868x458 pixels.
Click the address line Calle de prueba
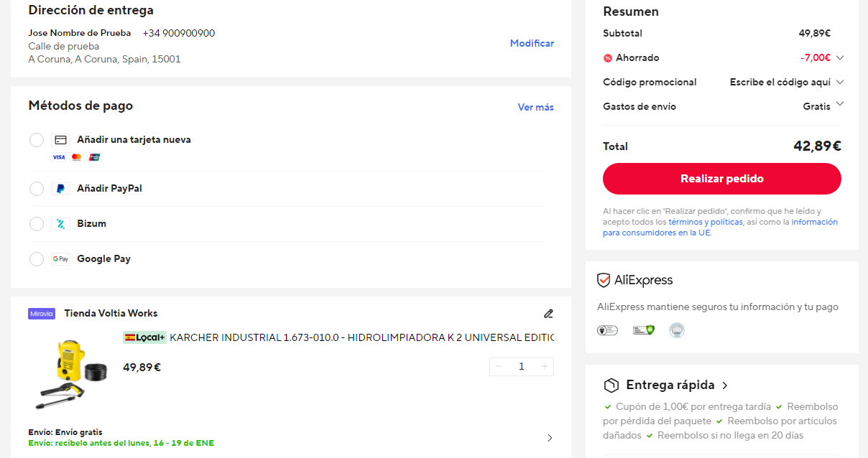[x=64, y=47]
